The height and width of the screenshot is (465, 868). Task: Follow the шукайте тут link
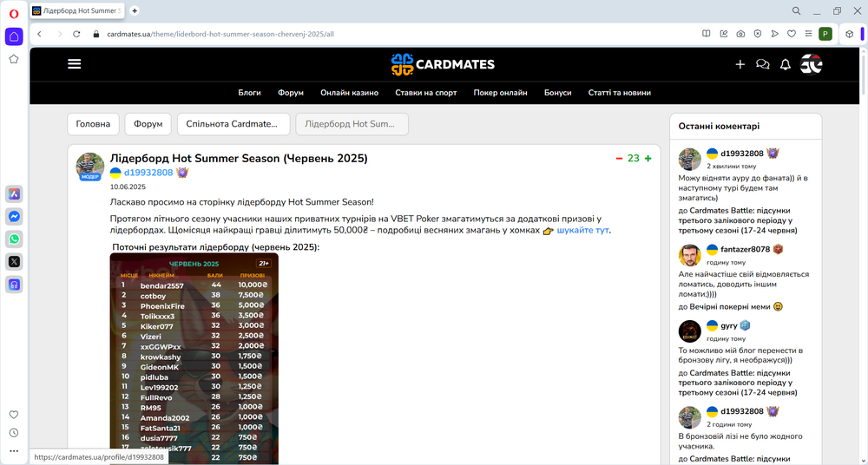coord(583,230)
